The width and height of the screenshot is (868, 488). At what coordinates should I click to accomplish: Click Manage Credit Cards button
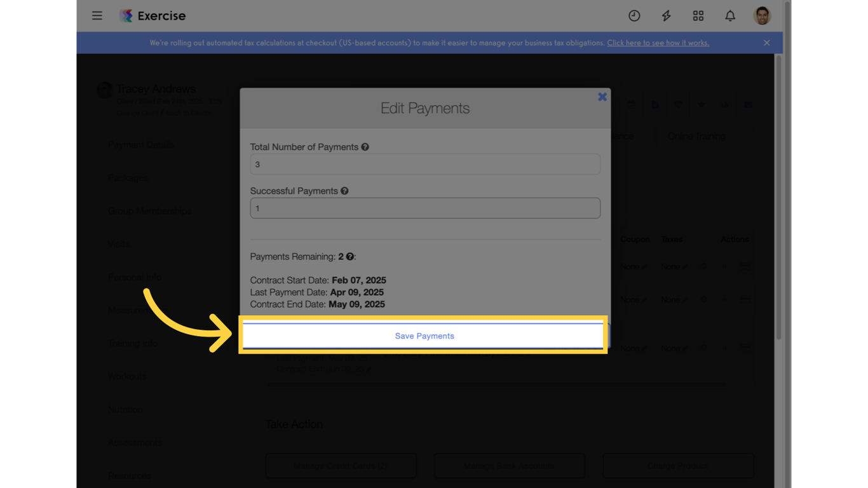click(341, 465)
